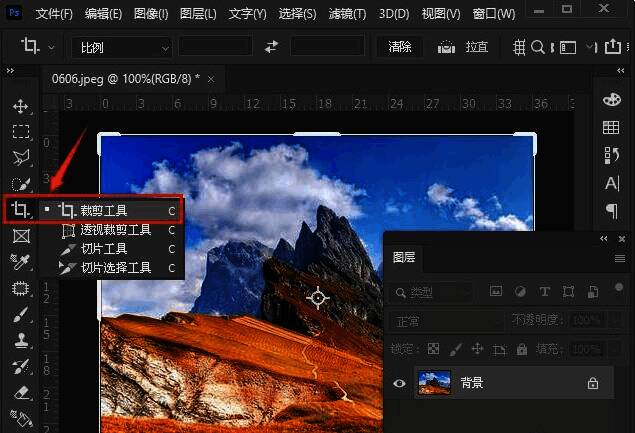Toggle adjustment layer filter
The height and width of the screenshot is (433, 635).
(520, 291)
